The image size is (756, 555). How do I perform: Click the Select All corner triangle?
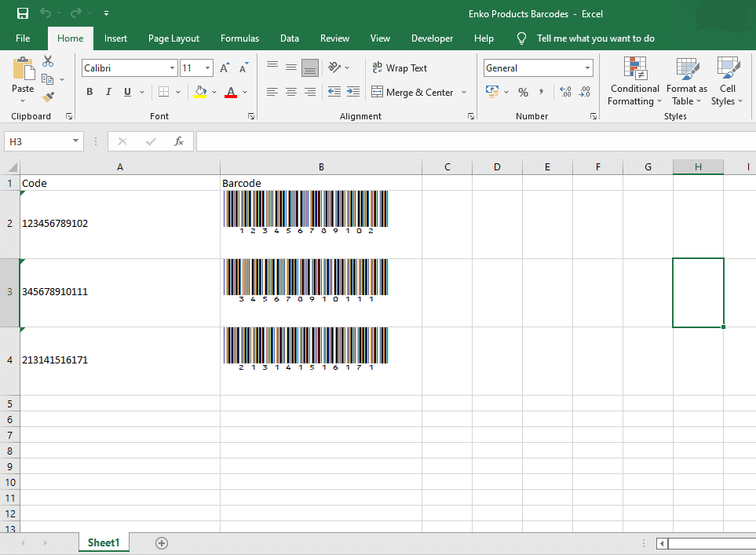(x=13, y=167)
